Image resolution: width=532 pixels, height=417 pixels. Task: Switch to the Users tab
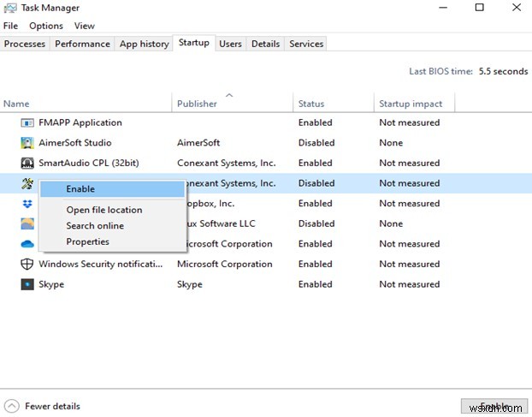(x=230, y=44)
